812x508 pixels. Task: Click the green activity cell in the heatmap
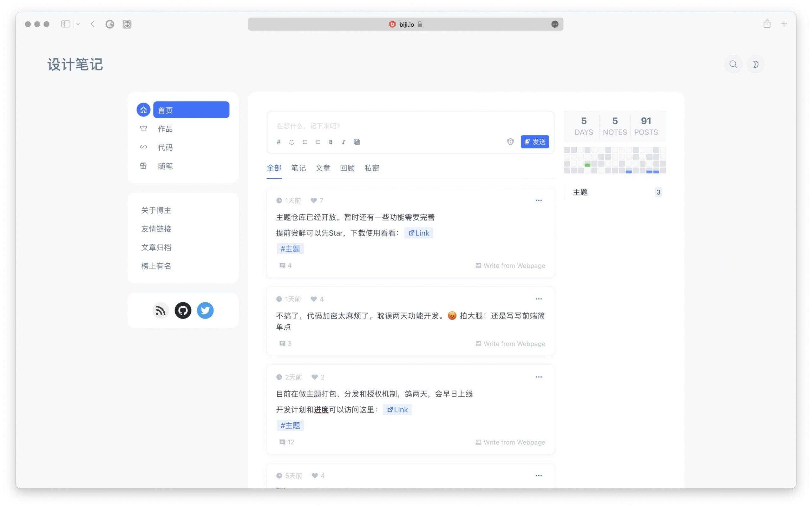587,165
